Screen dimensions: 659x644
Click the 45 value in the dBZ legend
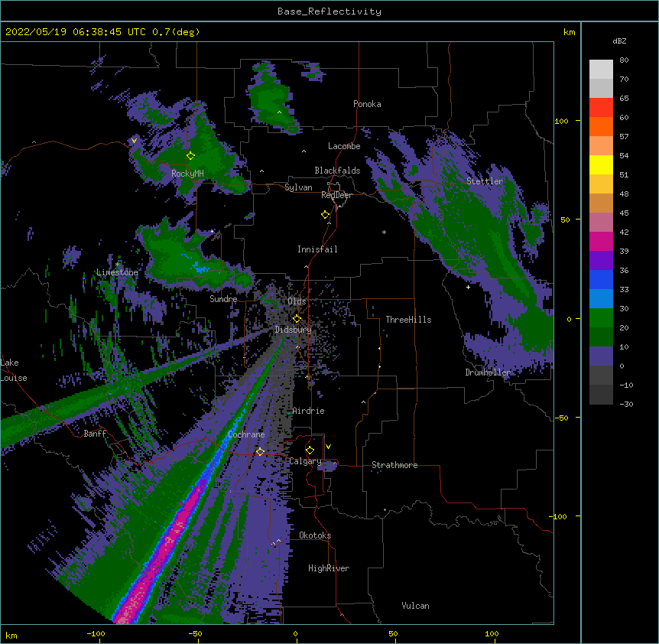tap(624, 213)
